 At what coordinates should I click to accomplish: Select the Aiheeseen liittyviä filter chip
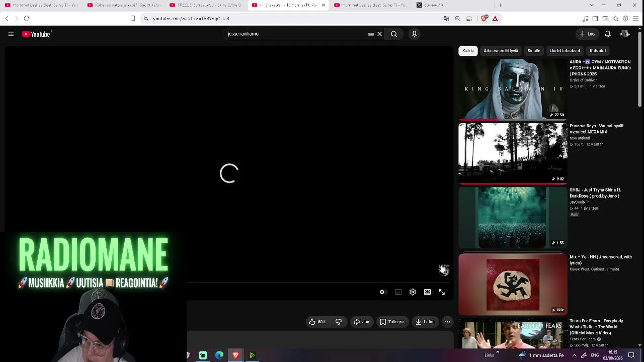(501, 51)
